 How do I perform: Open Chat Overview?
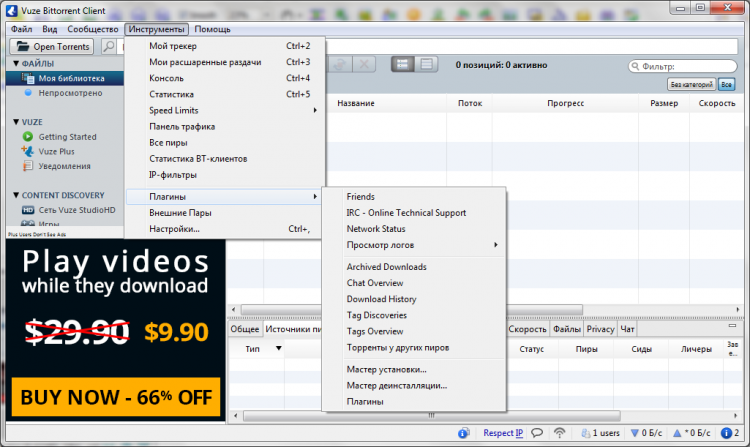tap(414, 283)
